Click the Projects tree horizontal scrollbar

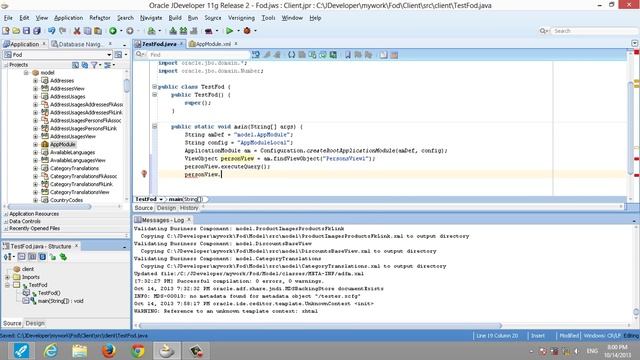(49, 207)
